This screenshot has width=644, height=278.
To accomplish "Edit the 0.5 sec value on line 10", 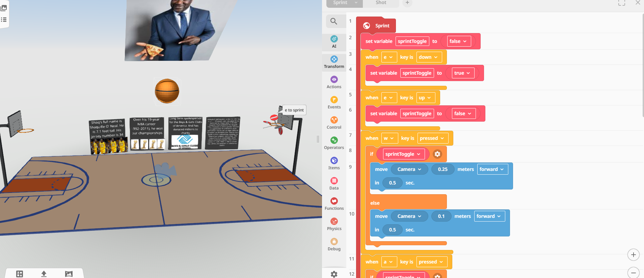I will tap(392, 230).
